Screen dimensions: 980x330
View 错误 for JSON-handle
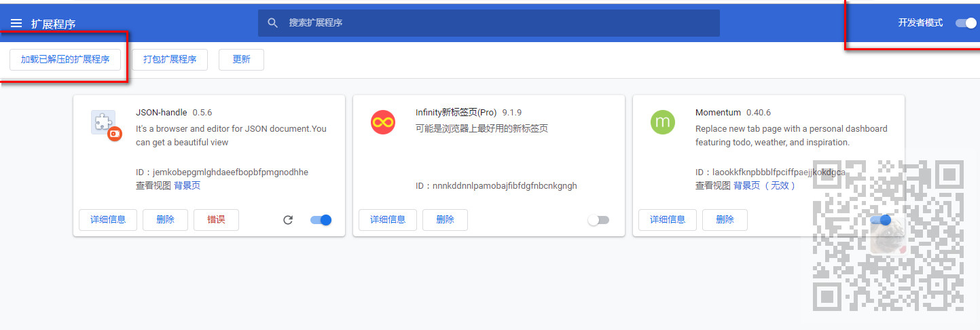(216, 219)
